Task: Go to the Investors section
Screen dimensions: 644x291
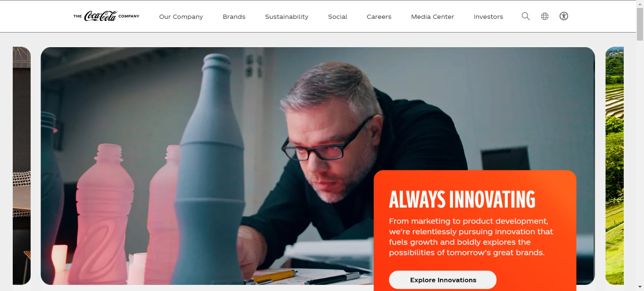Action: tap(488, 17)
